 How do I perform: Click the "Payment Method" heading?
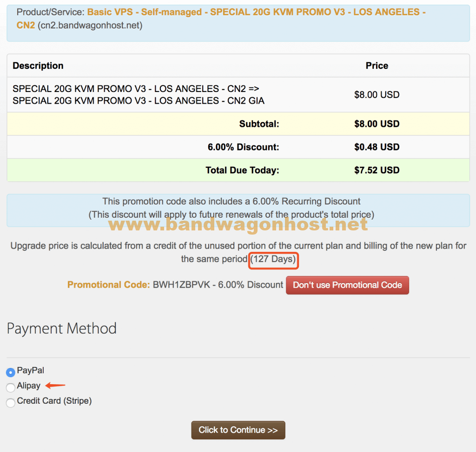pos(62,328)
